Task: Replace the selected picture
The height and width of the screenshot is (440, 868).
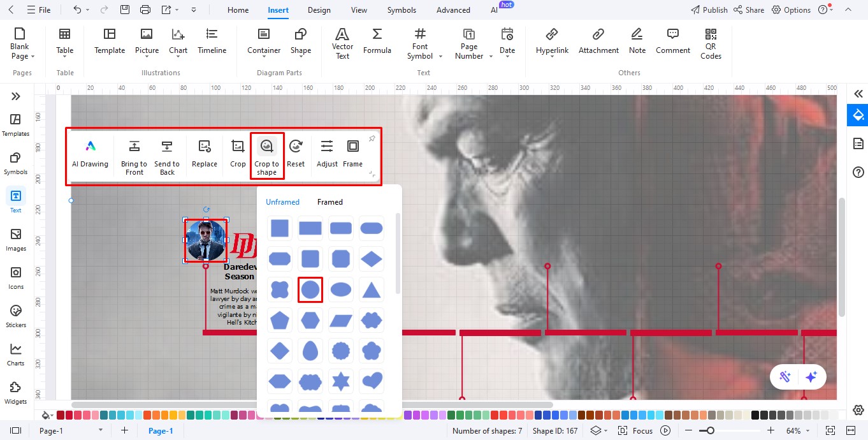Action: point(205,154)
